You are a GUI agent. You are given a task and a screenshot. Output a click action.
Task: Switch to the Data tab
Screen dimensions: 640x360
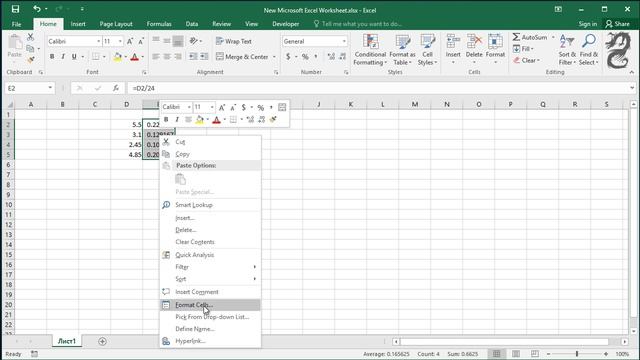click(x=191, y=24)
